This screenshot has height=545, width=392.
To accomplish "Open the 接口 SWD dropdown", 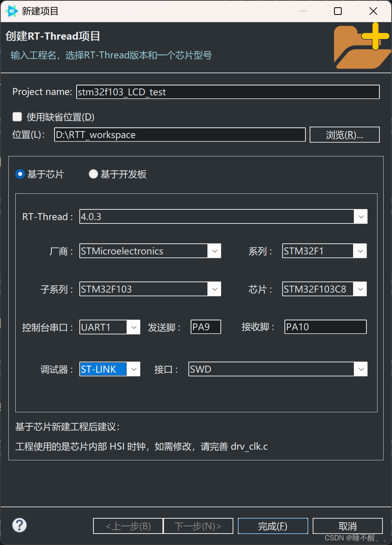I will tap(361, 369).
